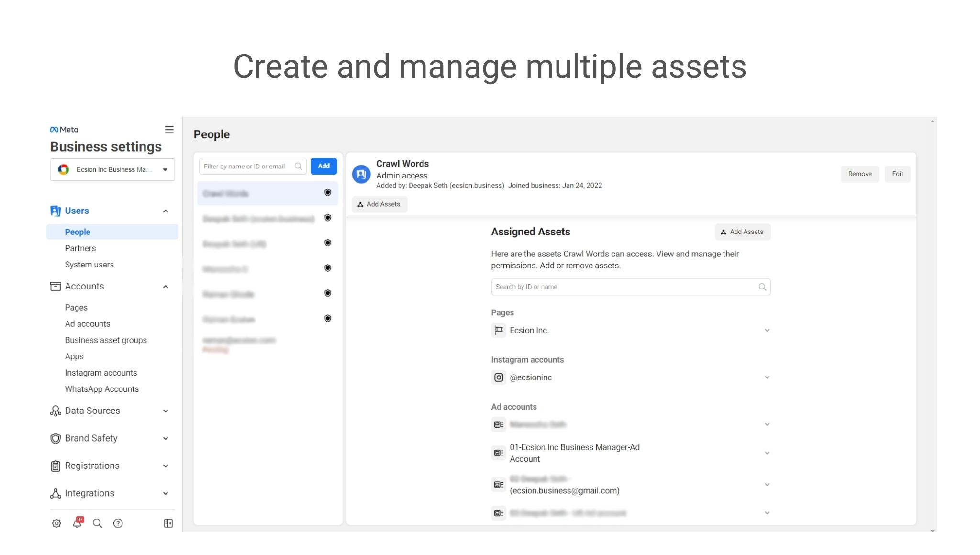Click the Add Assets button in Assigned Assets
This screenshot has width=980, height=555.
click(742, 232)
